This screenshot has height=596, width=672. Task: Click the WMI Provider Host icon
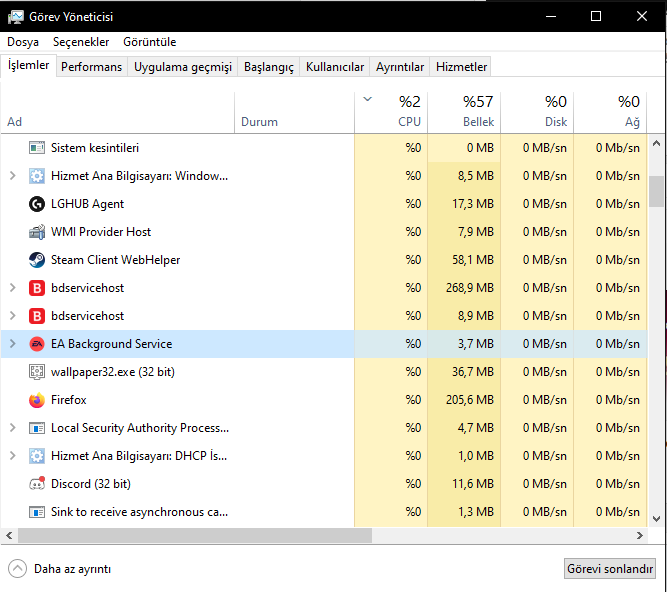(37, 232)
